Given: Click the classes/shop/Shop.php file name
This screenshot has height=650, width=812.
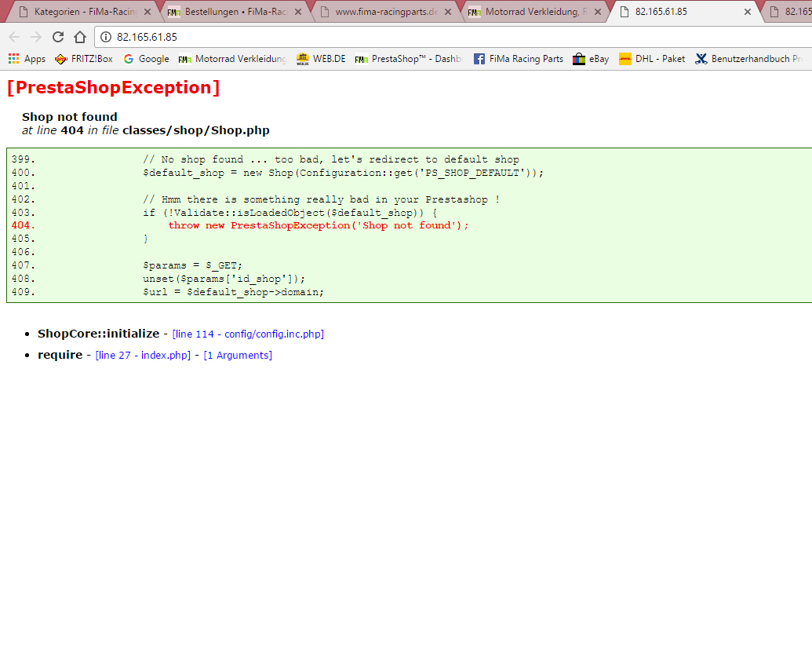Looking at the screenshot, I should (x=196, y=130).
